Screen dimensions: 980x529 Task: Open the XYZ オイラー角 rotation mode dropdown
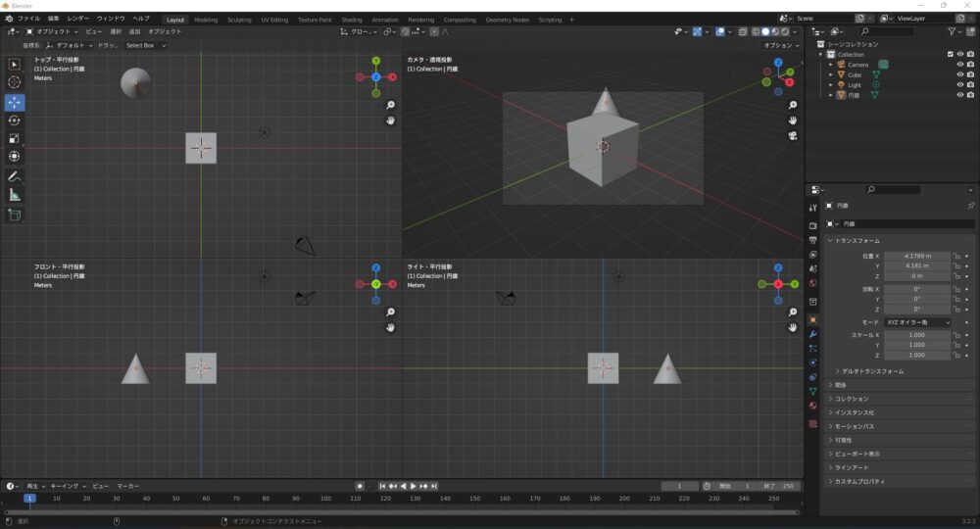917,322
